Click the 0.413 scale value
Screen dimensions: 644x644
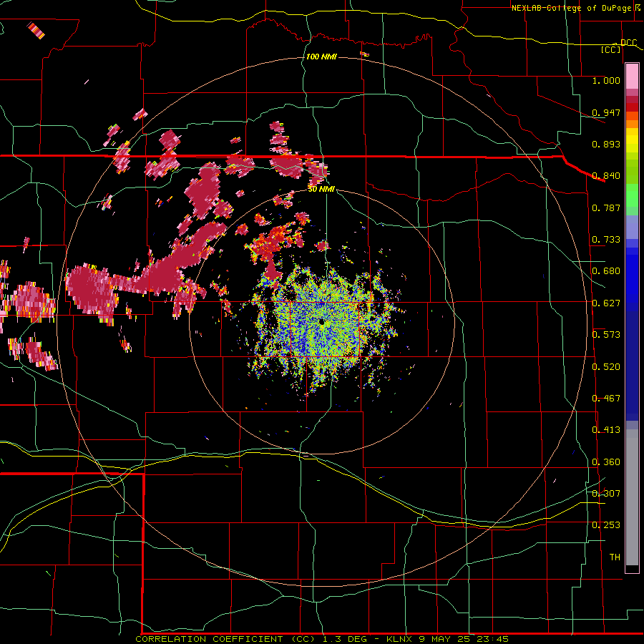tap(606, 430)
